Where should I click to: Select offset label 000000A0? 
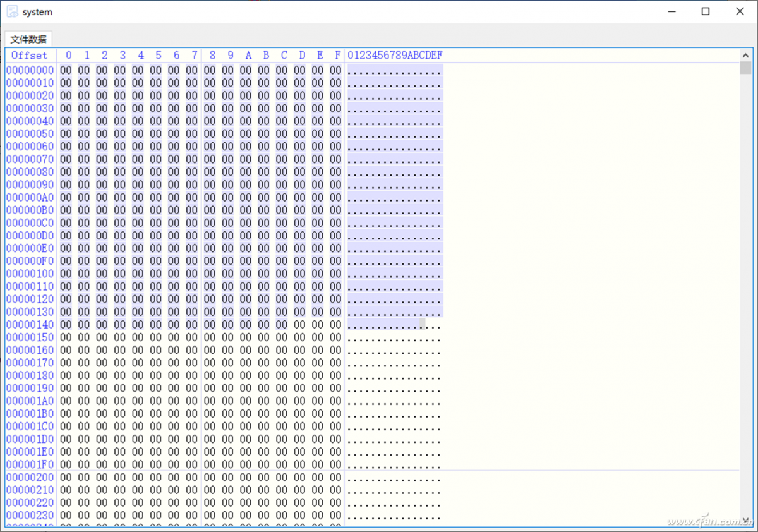click(x=30, y=197)
